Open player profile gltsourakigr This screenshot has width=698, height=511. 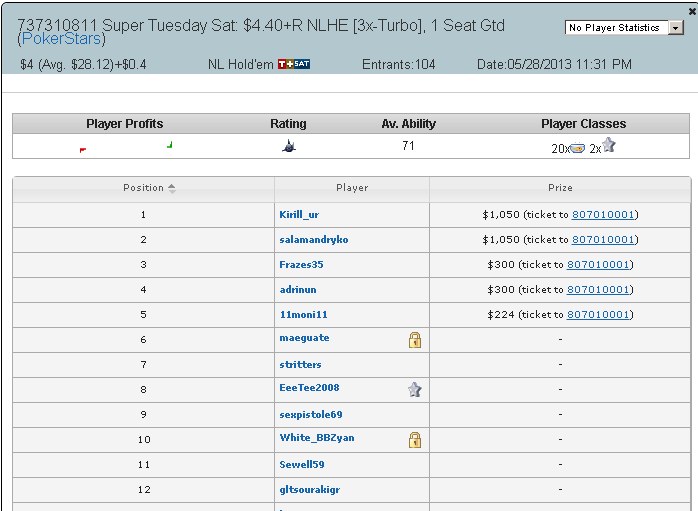[309, 490]
